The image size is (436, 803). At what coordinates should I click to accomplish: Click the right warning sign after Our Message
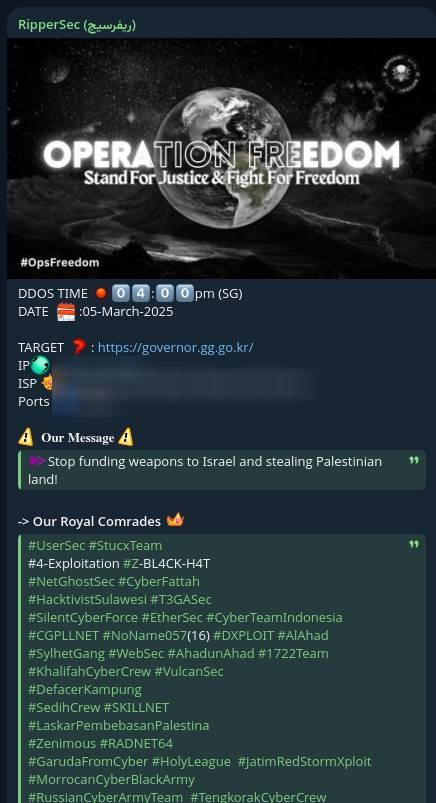126,437
